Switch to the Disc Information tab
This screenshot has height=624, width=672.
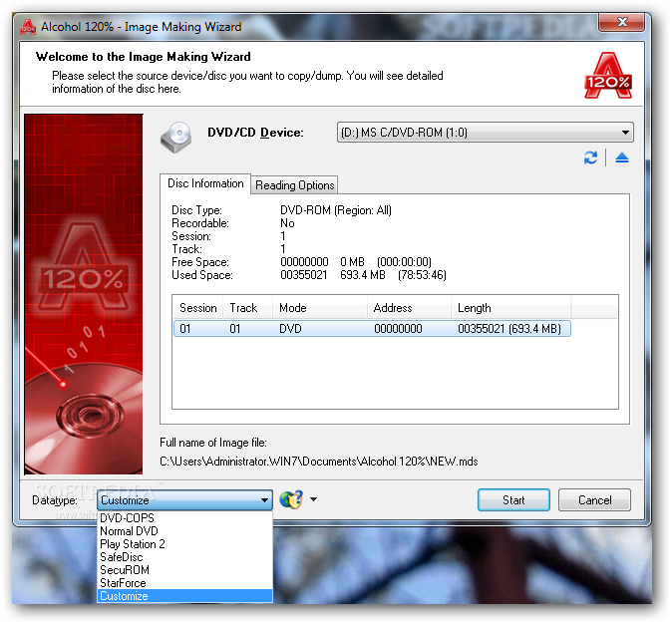tap(205, 183)
